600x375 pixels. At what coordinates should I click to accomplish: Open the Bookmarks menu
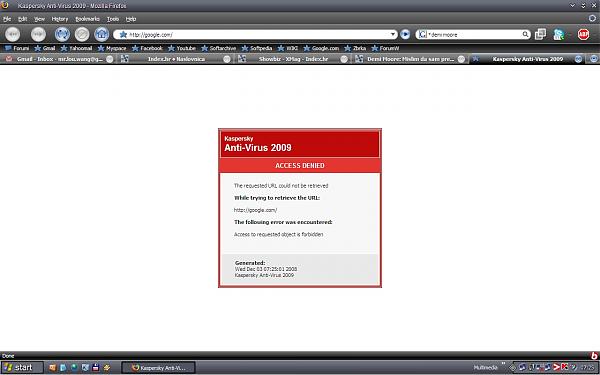point(87,19)
